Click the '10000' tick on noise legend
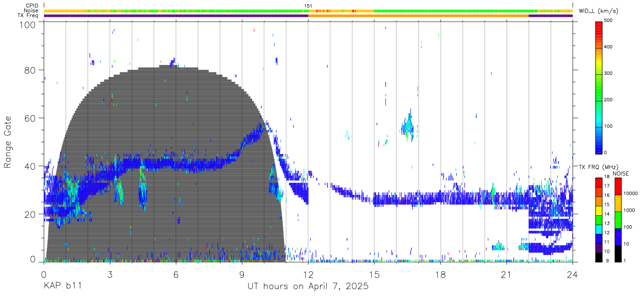The image size is (644, 297). [630, 194]
